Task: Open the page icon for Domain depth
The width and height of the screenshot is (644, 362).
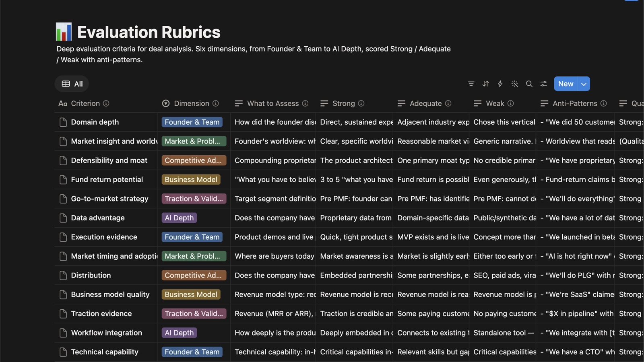Action: 63,122
